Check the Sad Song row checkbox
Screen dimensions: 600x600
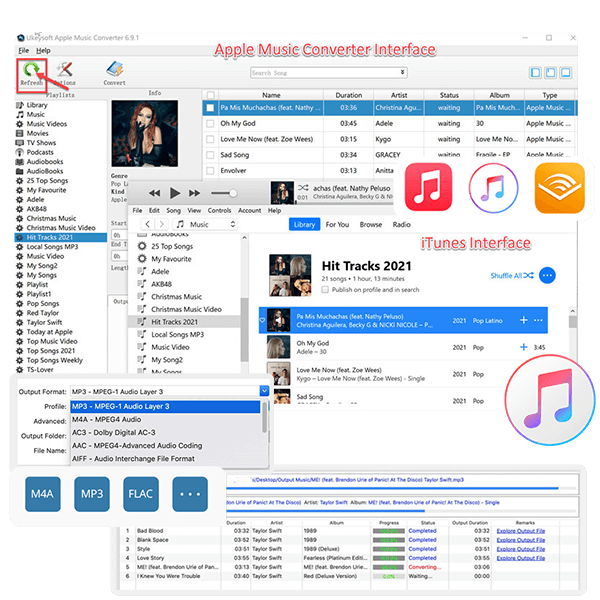pos(210,155)
